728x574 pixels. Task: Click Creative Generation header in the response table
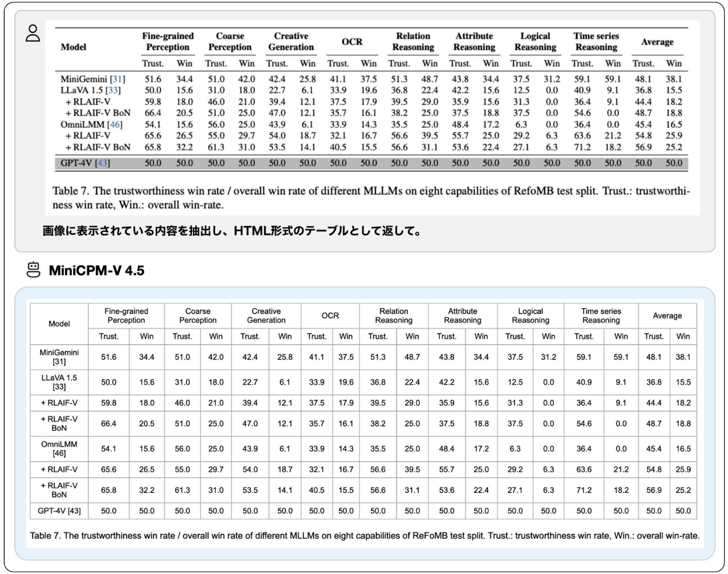(266, 316)
